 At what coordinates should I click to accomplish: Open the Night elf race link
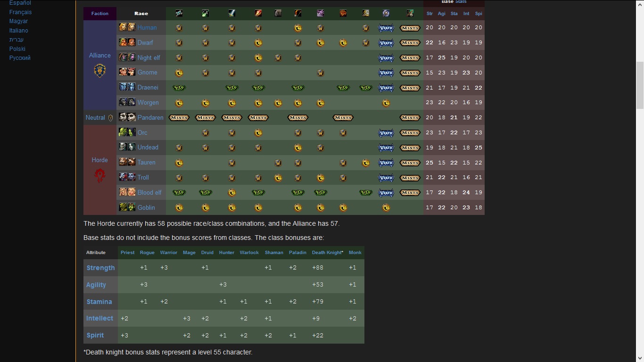(149, 58)
